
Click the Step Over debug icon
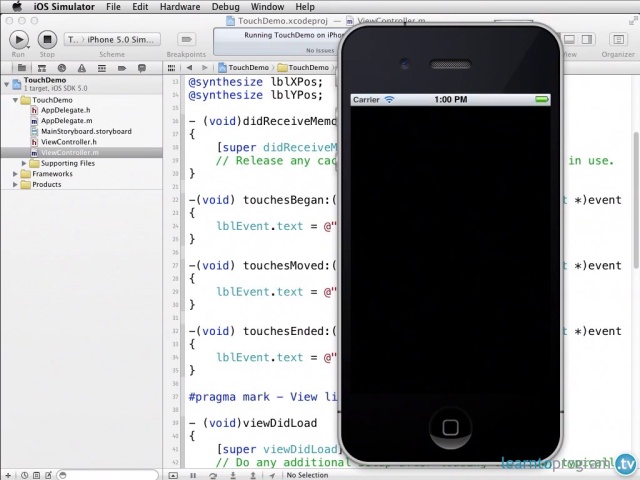tap(213, 475)
